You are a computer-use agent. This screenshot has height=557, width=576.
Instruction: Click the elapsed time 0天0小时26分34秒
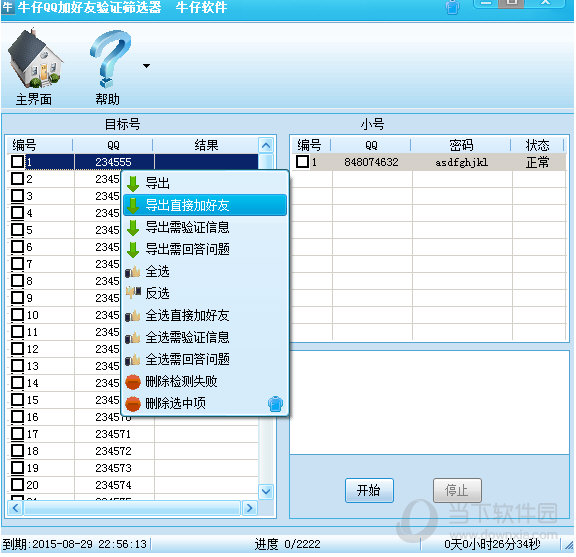point(492,544)
